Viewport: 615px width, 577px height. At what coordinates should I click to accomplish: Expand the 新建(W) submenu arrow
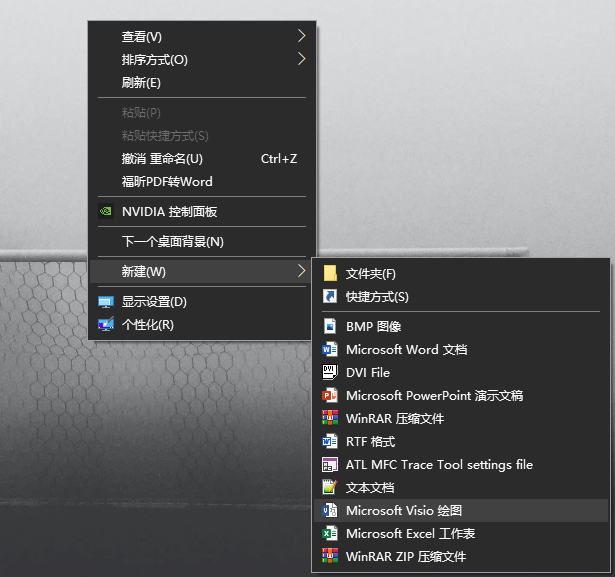coord(301,271)
